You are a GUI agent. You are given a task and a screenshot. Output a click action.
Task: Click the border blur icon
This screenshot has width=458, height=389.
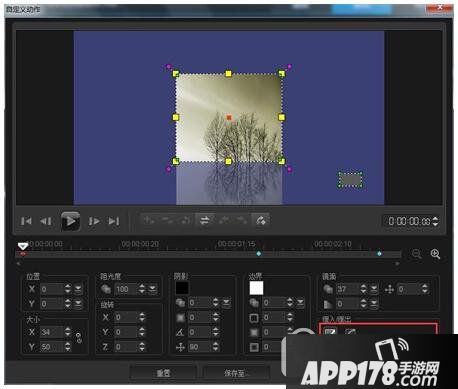(254, 332)
